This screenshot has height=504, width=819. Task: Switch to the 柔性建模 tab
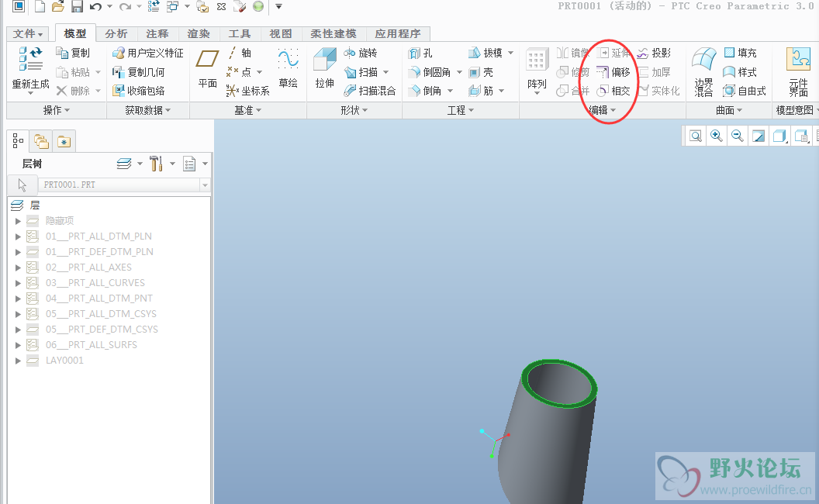[333, 33]
